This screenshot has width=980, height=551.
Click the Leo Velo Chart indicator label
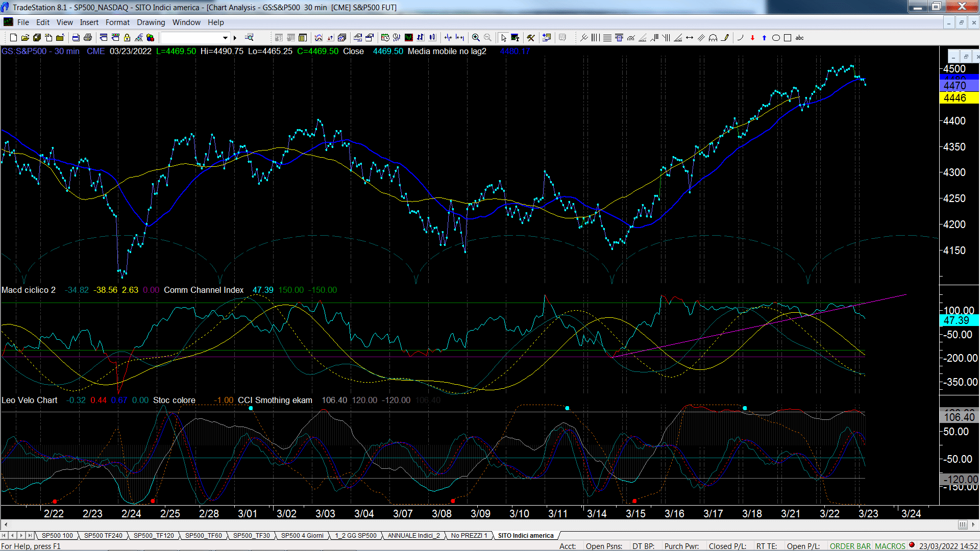point(30,400)
